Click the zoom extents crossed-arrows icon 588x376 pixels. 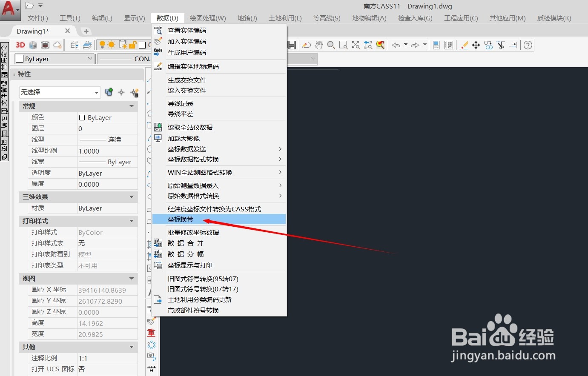[356, 45]
